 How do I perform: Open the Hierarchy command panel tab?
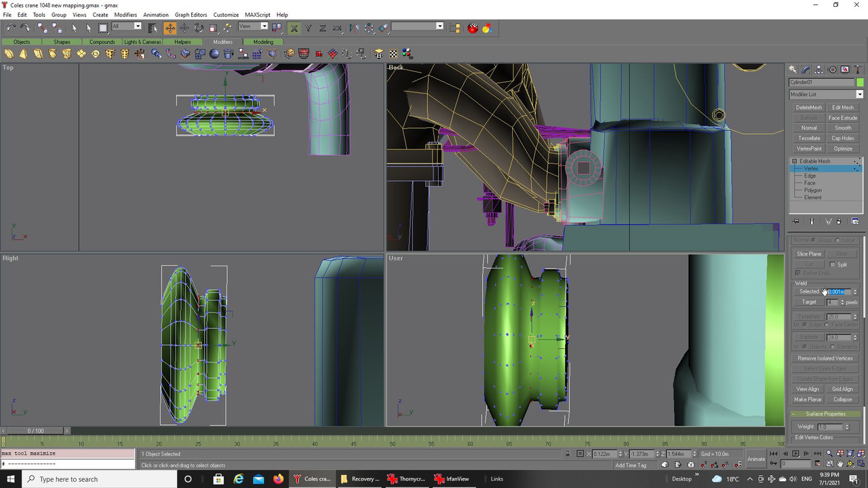click(x=818, y=69)
